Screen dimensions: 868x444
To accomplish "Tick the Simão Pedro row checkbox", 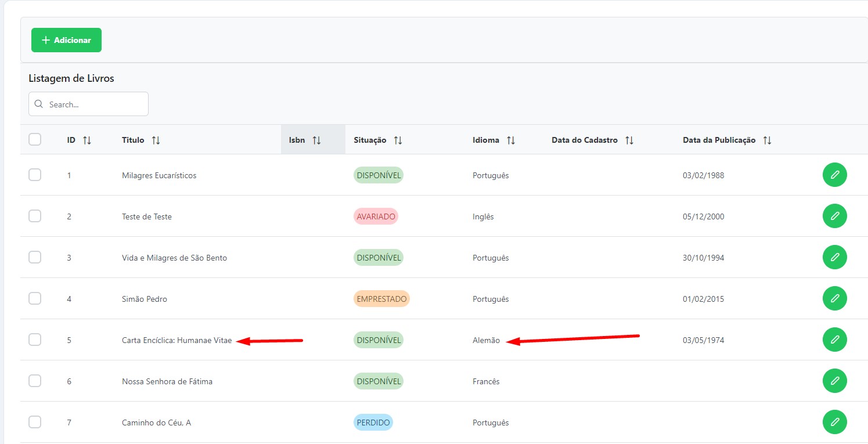I will (35, 298).
